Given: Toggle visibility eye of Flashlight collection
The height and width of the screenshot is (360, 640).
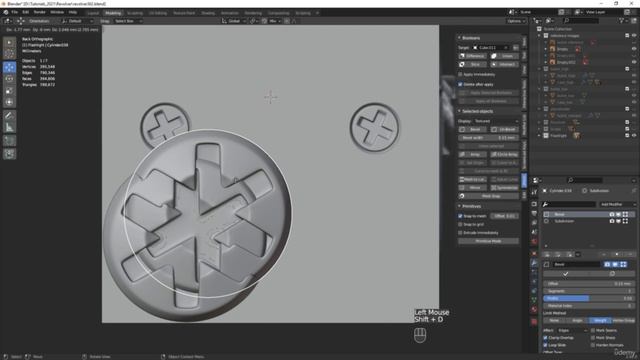Looking at the screenshot, I should pyautogui.click(x=634, y=136).
